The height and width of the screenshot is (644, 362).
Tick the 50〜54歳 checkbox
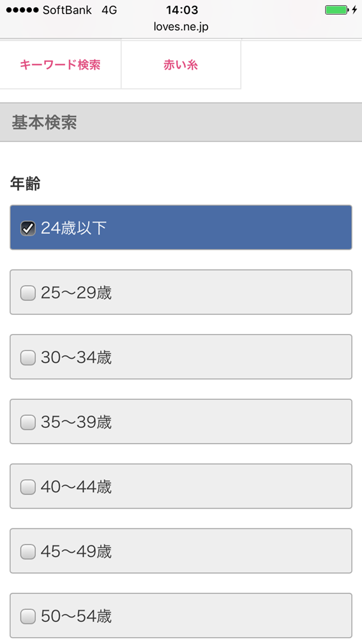(x=28, y=616)
